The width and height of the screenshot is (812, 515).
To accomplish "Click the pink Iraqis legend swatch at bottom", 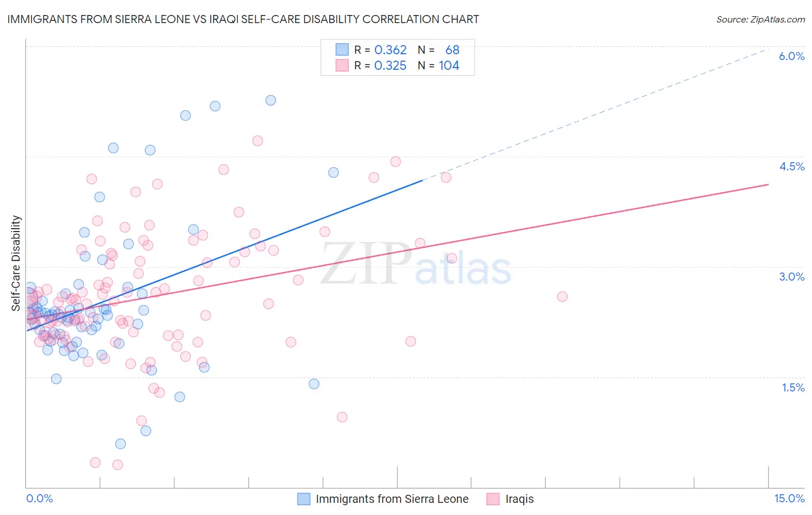I will pyautogui.click(x=493, y=499).
